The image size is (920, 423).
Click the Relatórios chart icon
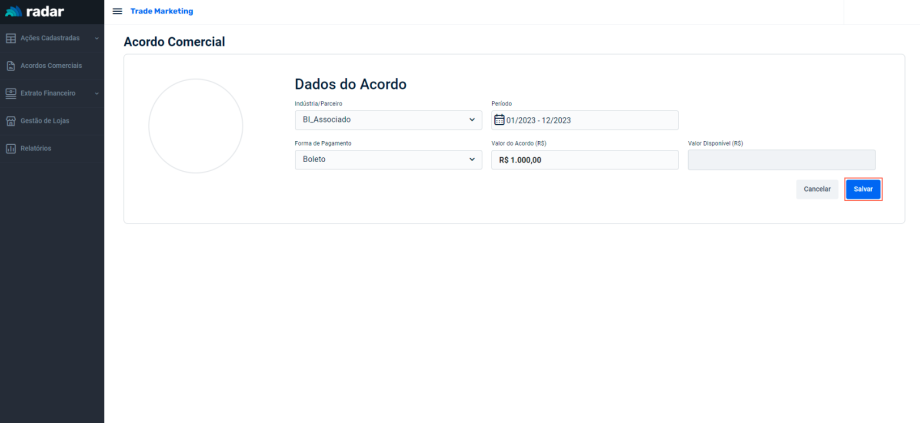(11, 149)
